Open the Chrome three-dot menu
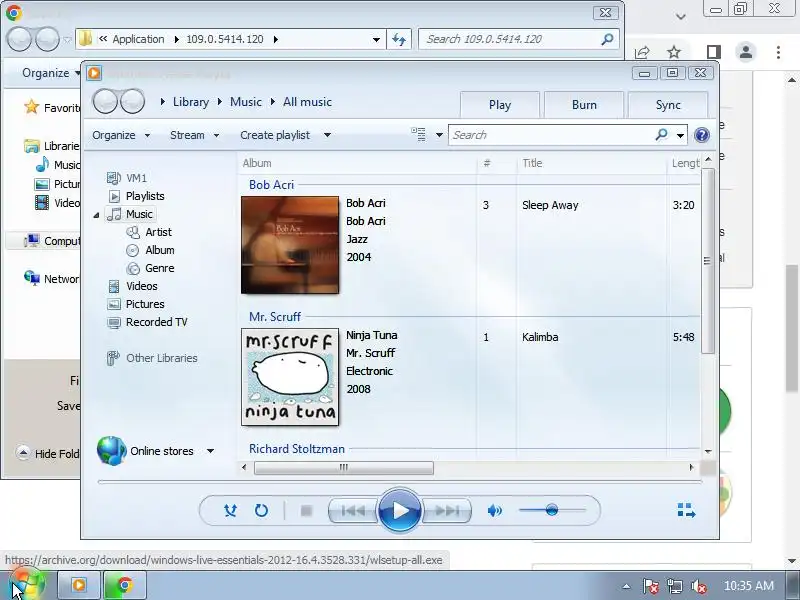 click(x=778, y=52)
